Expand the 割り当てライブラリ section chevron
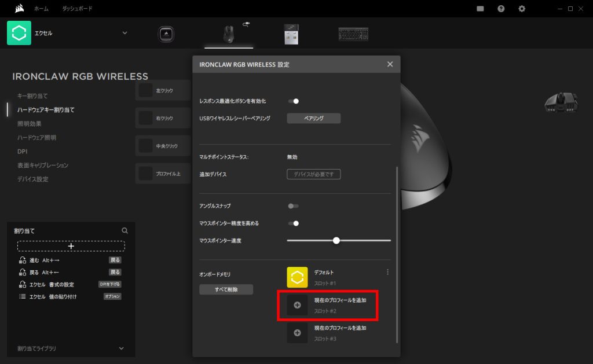 122,348
